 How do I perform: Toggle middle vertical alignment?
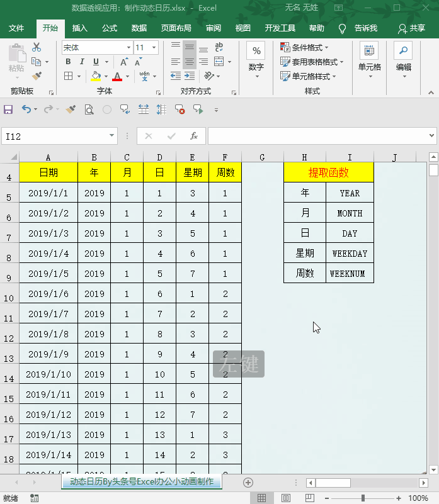point(190,47)
